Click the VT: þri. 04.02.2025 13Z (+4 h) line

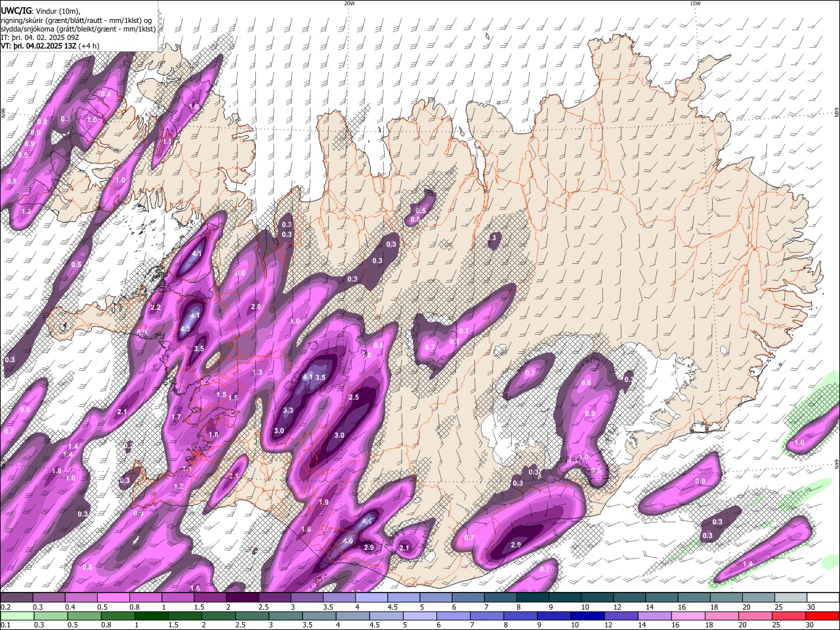click(51, 45)
